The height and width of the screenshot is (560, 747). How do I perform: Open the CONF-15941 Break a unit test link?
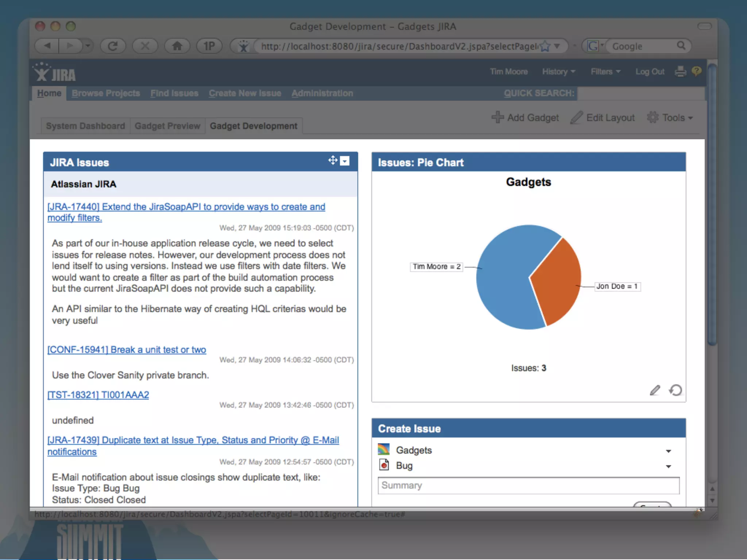[127, 350]
